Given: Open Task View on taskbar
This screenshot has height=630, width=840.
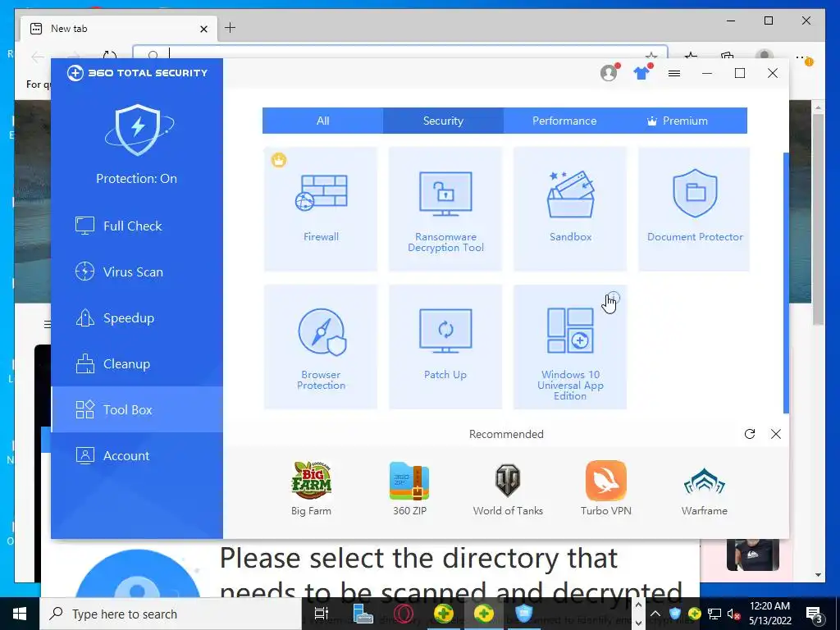Looking at the screenshot, I should [322, 614].
